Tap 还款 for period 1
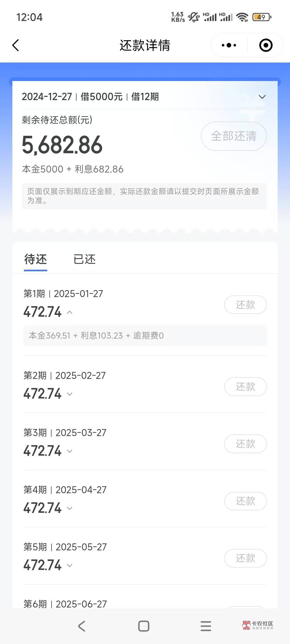The image size is (290, 644). coord(245,305)
